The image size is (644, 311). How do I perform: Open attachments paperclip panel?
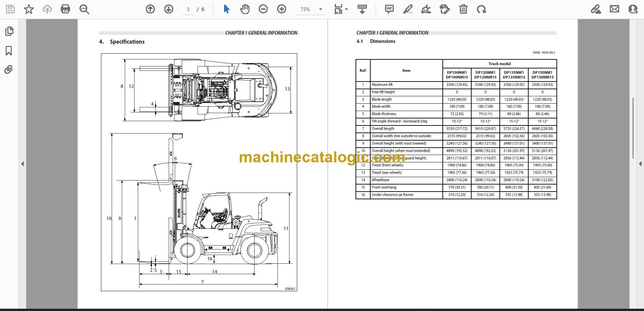point(9,70)
